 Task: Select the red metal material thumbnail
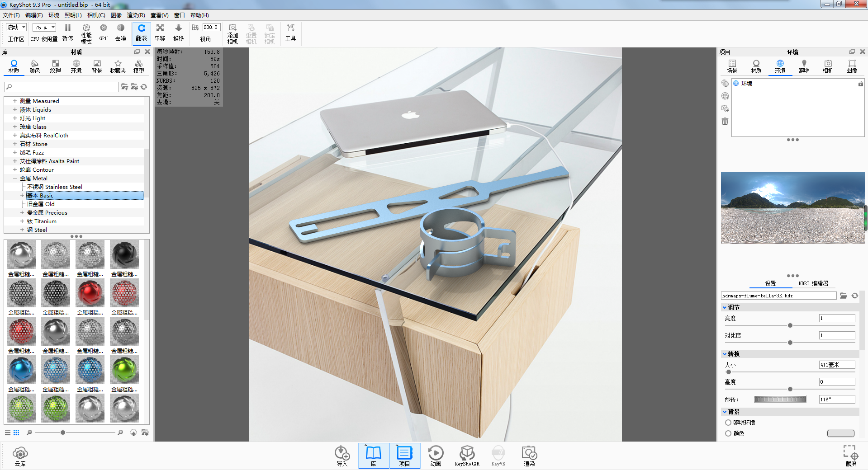90,293
